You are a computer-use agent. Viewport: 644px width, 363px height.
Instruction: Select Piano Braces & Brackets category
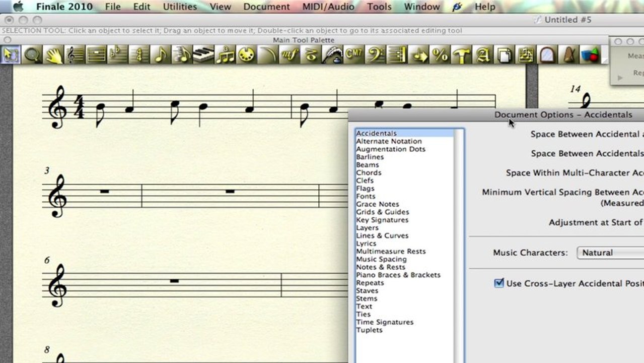[x=398, y=275]
